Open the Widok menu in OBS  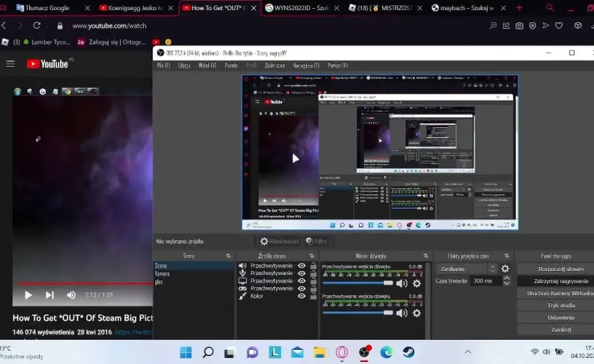(x=208, y=65)
